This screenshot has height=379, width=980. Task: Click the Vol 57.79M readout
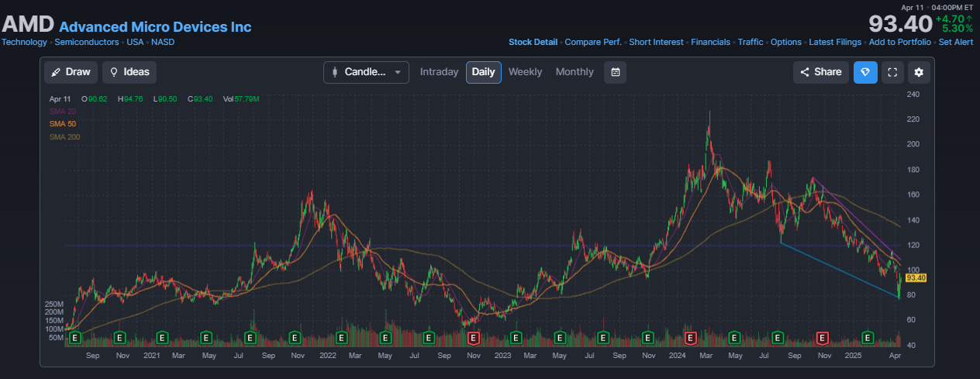241,99
